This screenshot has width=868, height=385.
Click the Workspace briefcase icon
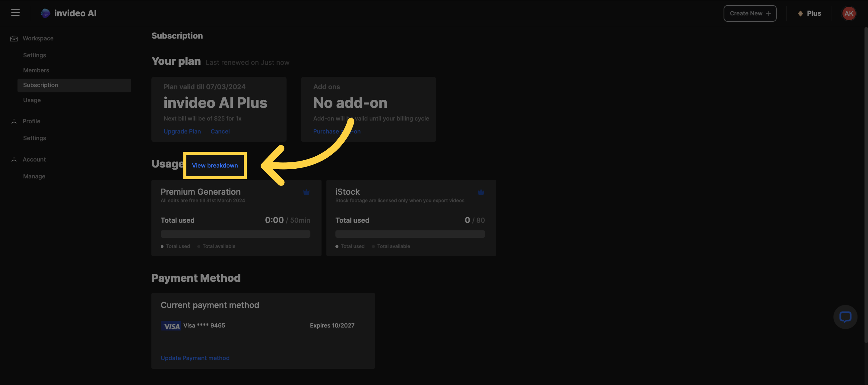coord(14,38)
